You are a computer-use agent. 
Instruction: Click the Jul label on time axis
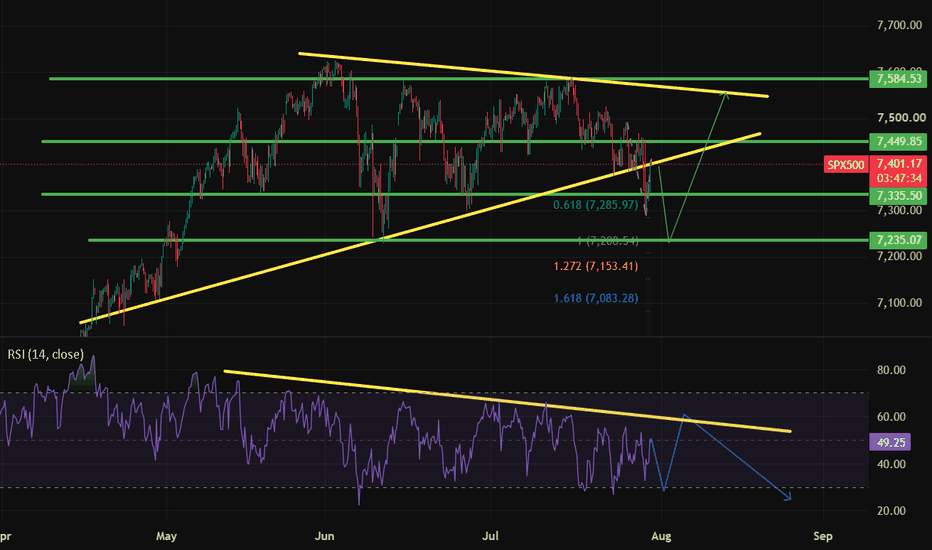(x=490, y=536)
